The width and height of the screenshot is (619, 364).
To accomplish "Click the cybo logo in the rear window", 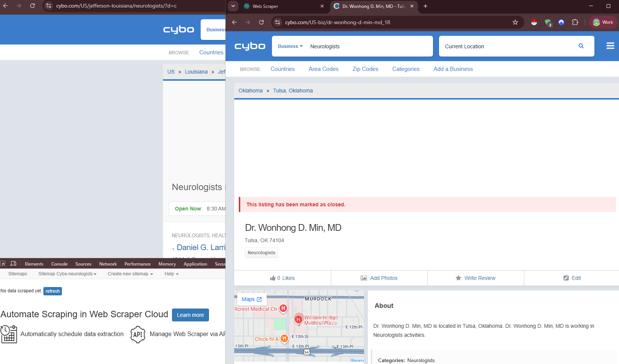I will coord(178,29).
